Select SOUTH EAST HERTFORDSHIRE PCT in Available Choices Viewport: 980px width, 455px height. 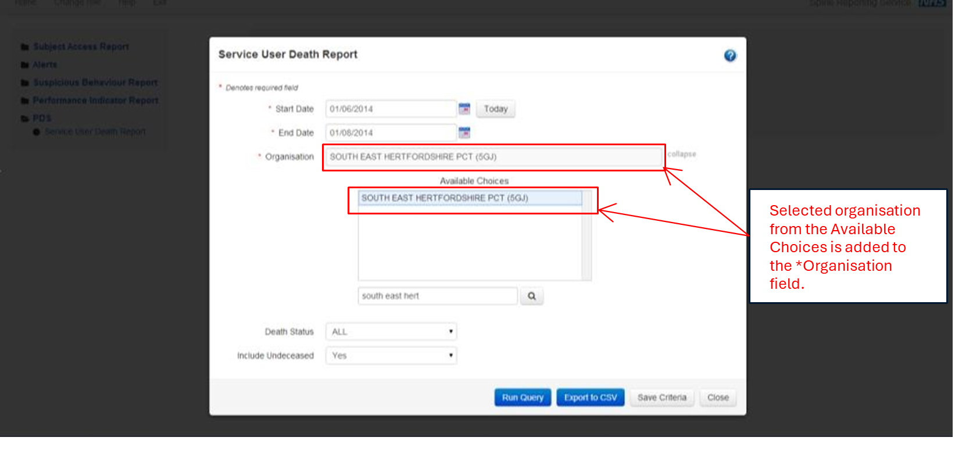[470, 198]
